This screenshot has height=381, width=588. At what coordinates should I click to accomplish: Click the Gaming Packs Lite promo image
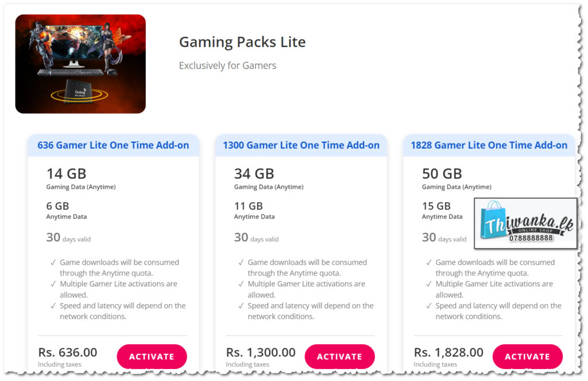80,64
